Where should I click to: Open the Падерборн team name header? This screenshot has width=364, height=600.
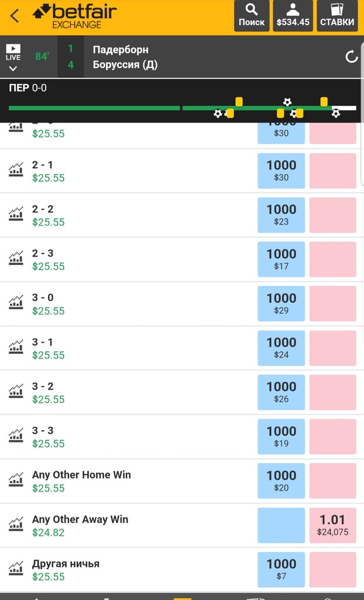[x=121, y=50]
